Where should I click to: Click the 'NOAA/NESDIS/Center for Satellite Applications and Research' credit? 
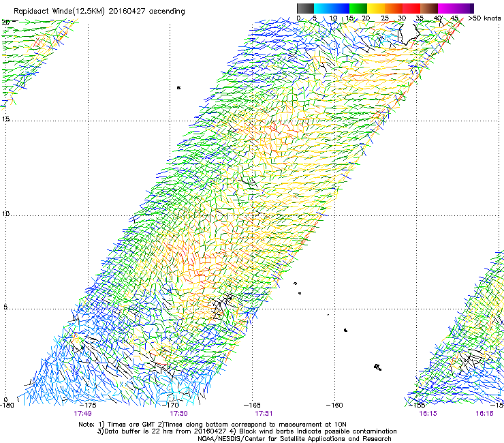(x=294, y=439)
